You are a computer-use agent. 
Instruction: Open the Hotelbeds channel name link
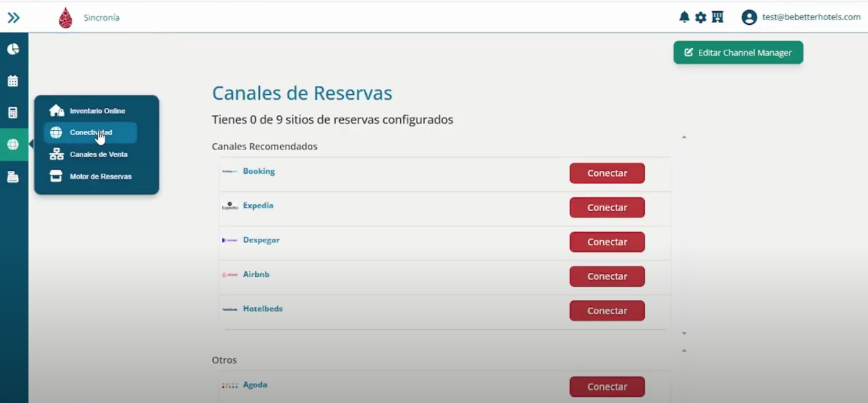point(263,309)
